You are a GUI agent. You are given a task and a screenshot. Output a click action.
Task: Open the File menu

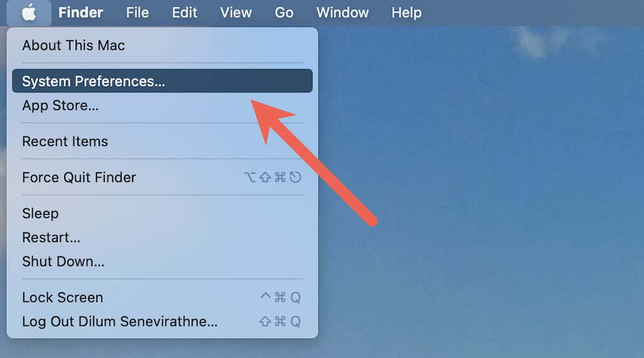tap(137, 13)
